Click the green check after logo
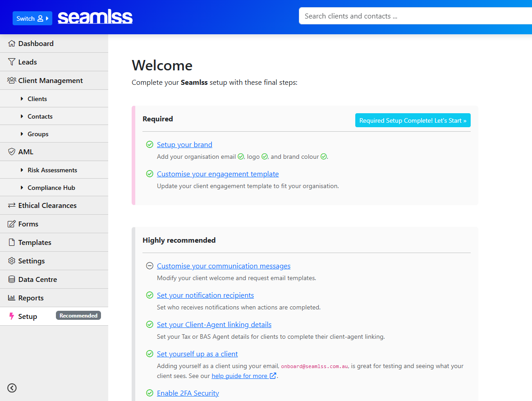The image size is (532, 401). [x=265, y=157]
